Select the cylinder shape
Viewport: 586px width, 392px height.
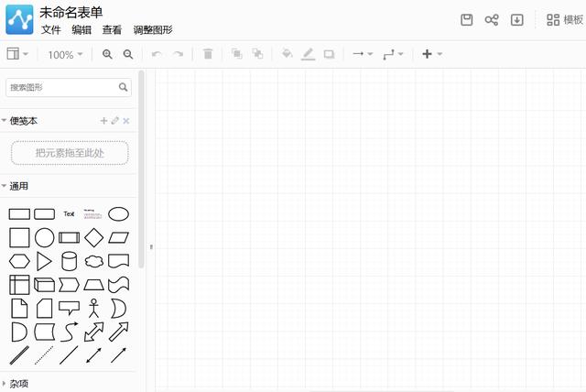point(70,261)
